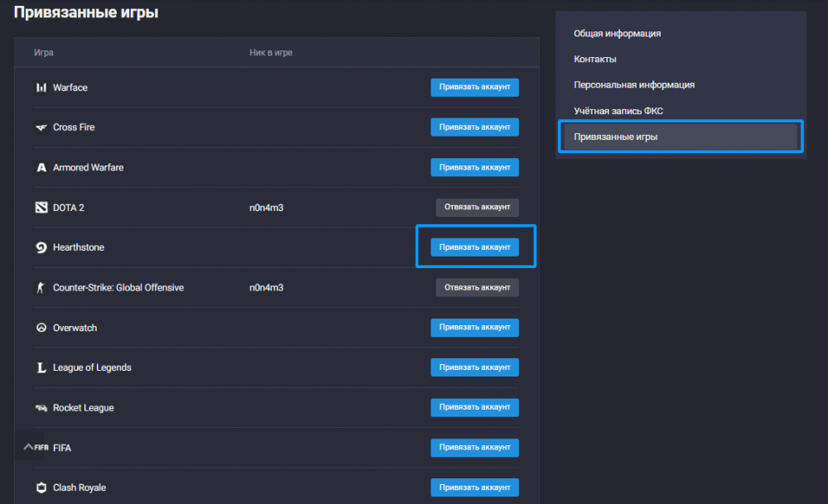828x504 pixels.
Task: Click the Привязанные игры page heading
Action: click(86, 12)
